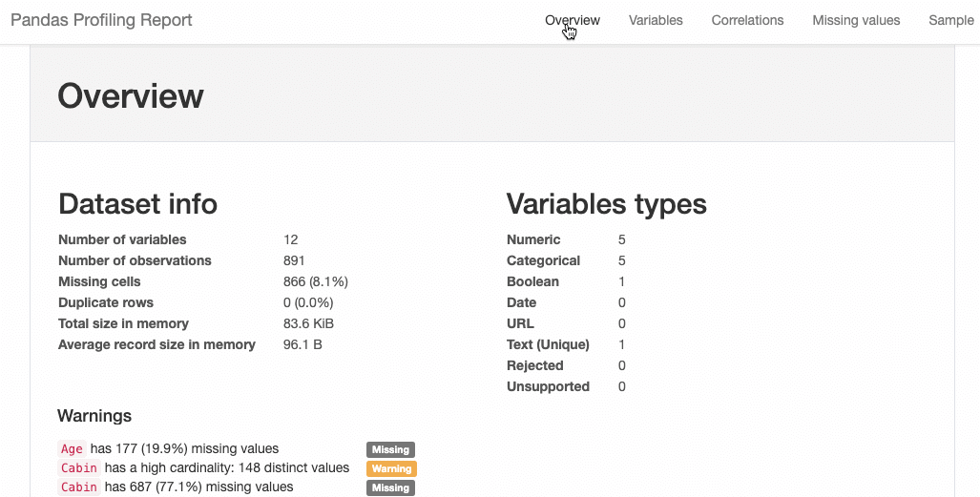980x497 pixels.
Task: Click the Warnings subheading
Action: pos(94,416)
